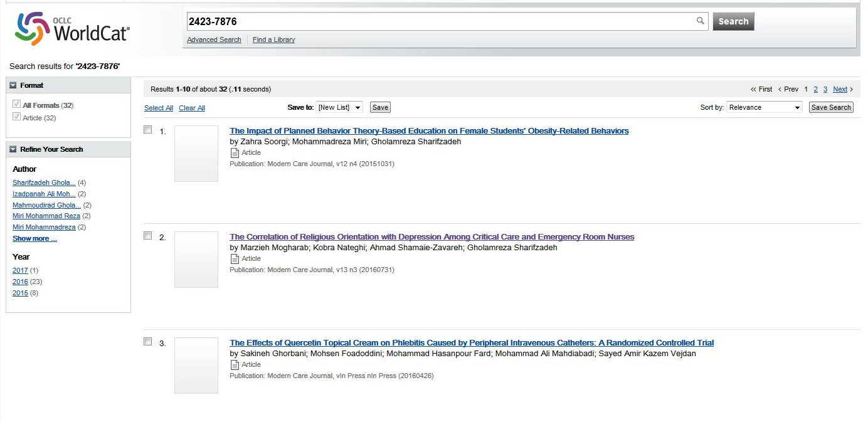Filter results by year 2016
The image size is (868, 422).
pos(20,282)
